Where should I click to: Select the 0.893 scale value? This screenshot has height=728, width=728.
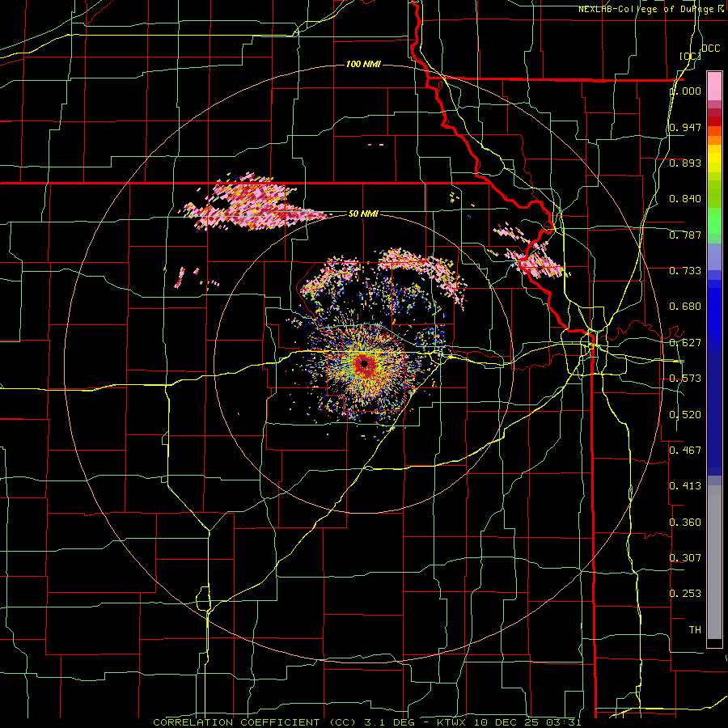click(x=685, y=163)
